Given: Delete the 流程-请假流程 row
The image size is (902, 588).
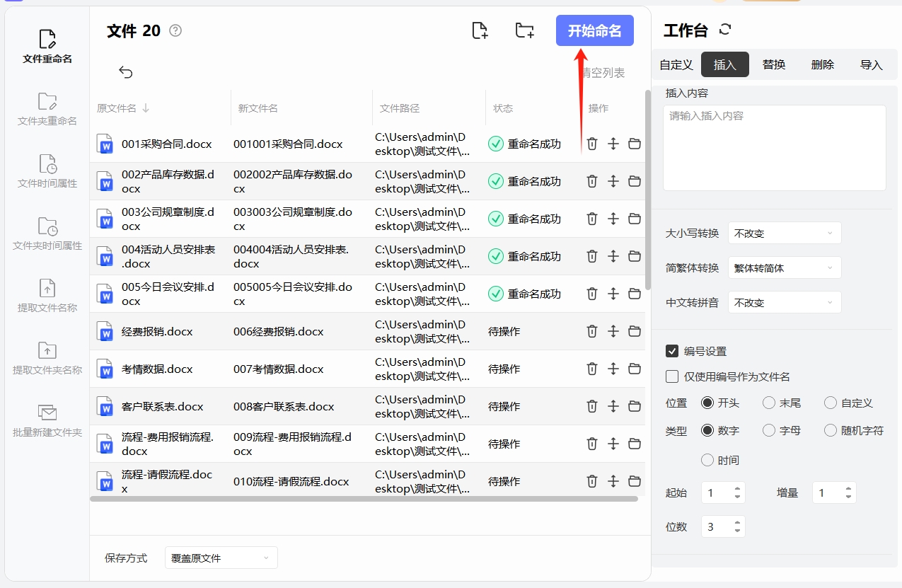Looking at the screenshot, I should click(592, 481).
